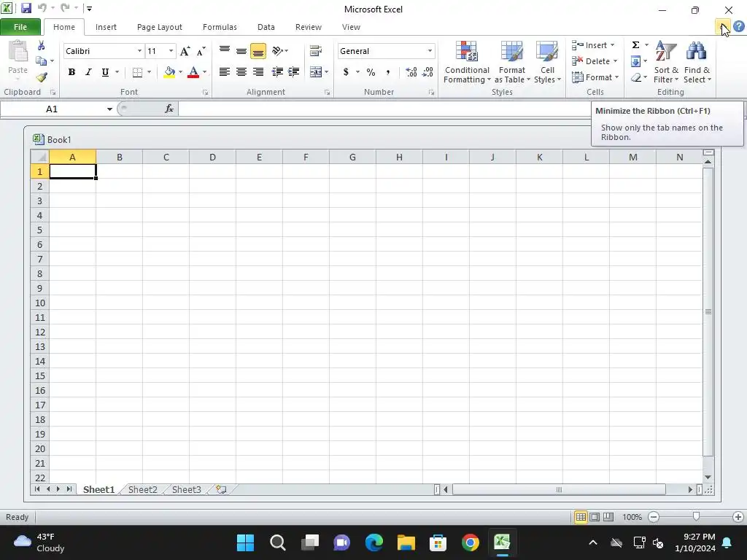The height and width of the screenshot is (560, 747).
Task: Switch to the Formulas tab
Action: [220, 27]
